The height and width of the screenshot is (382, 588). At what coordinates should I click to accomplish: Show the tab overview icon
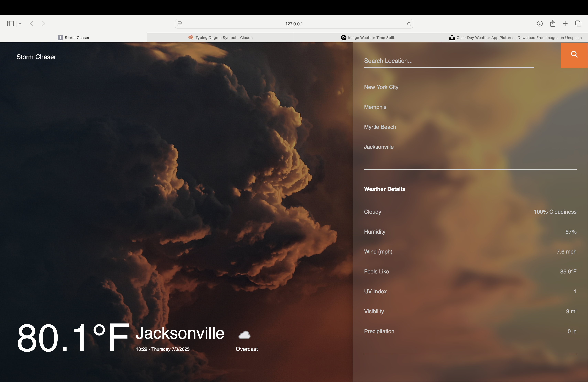coord(578,23)
